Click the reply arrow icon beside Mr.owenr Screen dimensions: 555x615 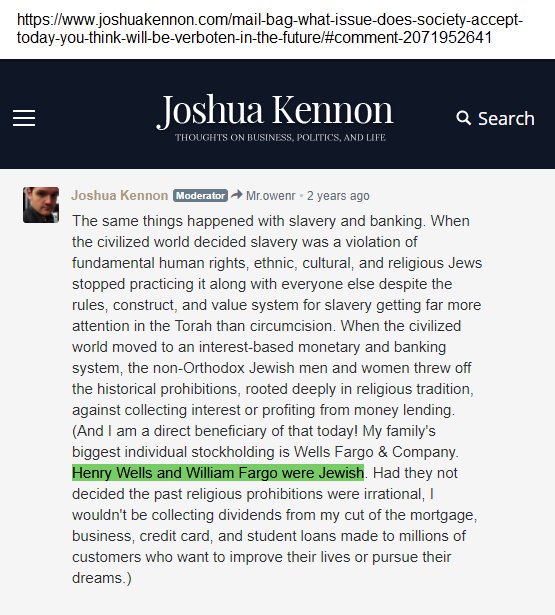(x=237, y=195)
